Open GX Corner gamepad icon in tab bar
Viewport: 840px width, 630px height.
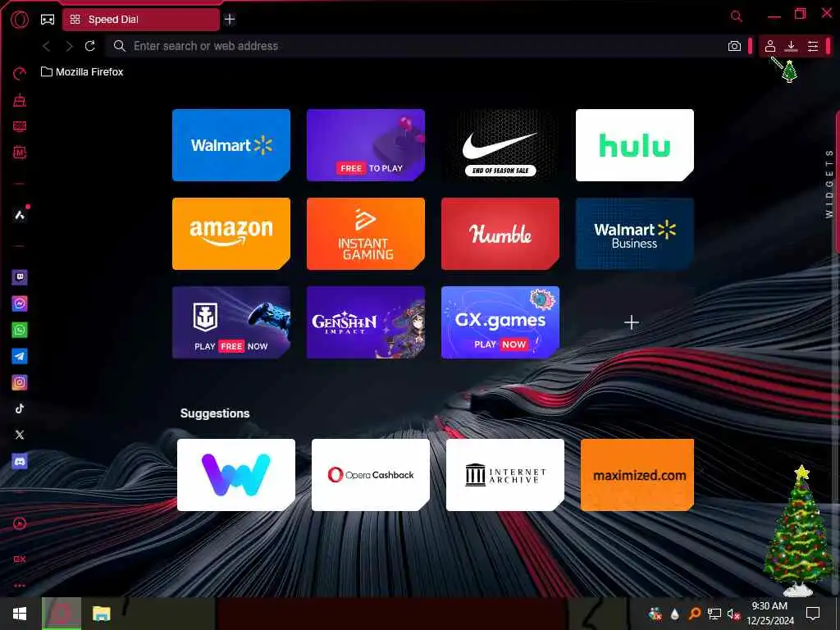[x=48, y=20]
